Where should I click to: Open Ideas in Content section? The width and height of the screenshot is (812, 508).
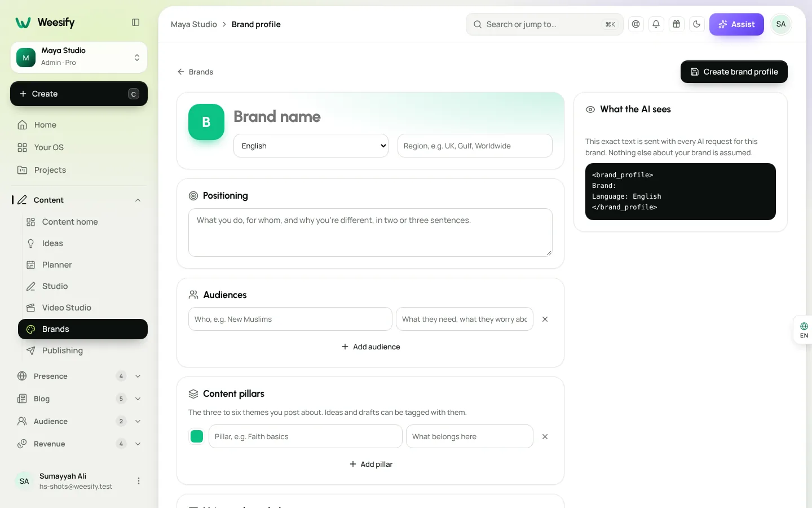(x=83, y=243)
